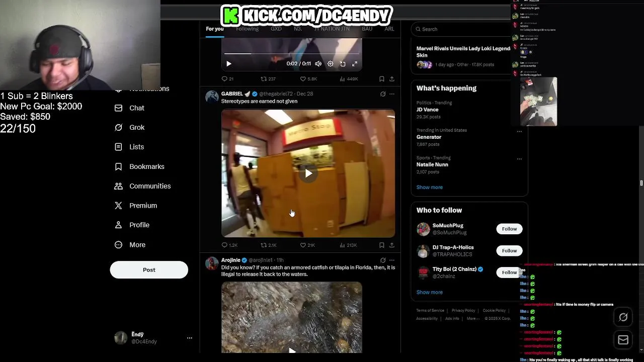Switch to the ARL tab
The image size is (644, 362).
(x=389, y=29)
